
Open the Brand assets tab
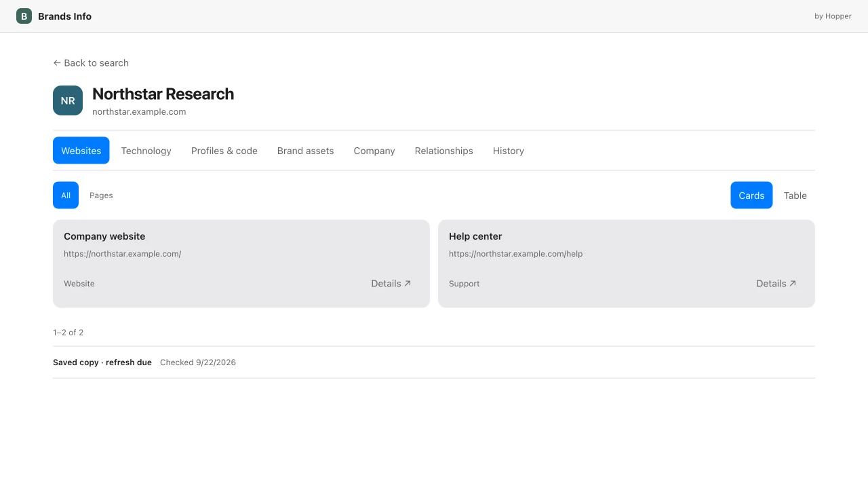click(x=306, y=151)
